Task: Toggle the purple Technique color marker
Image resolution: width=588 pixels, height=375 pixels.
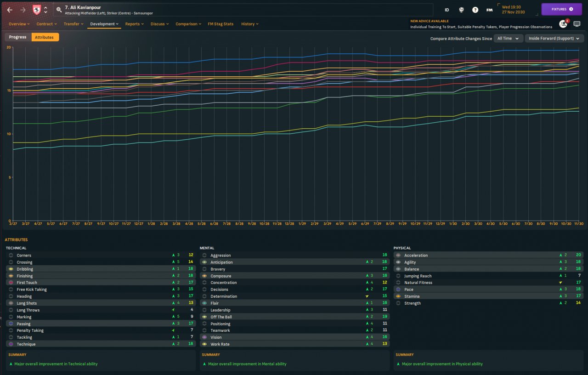Action: pos(10,344)
